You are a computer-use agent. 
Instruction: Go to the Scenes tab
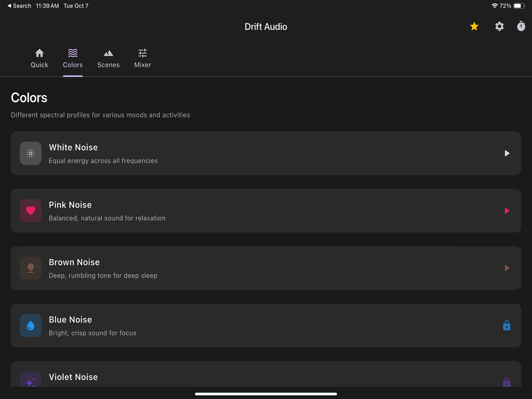[x=108, y=58]
